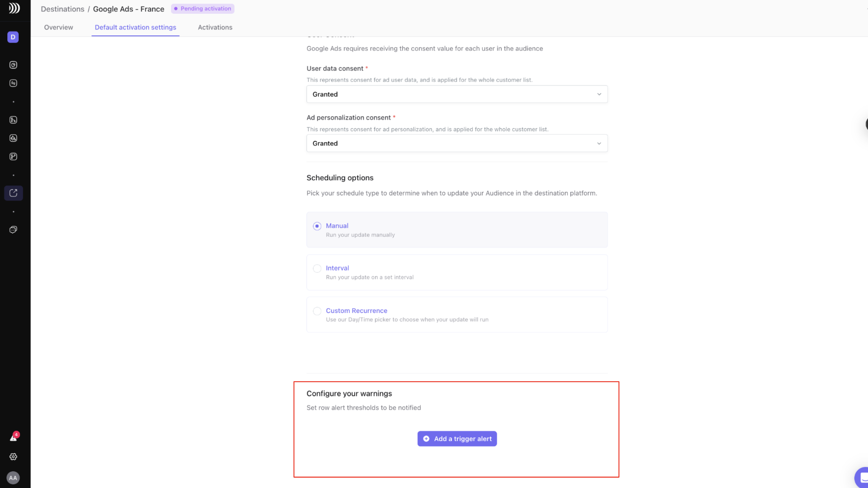Go to Destinations breadcrumb link
Screen dimensions: 868x488
tap(63, 9)
